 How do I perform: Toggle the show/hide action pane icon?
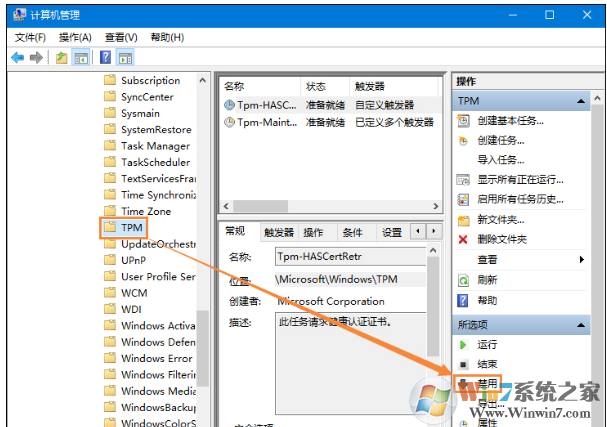click(125, 58)
